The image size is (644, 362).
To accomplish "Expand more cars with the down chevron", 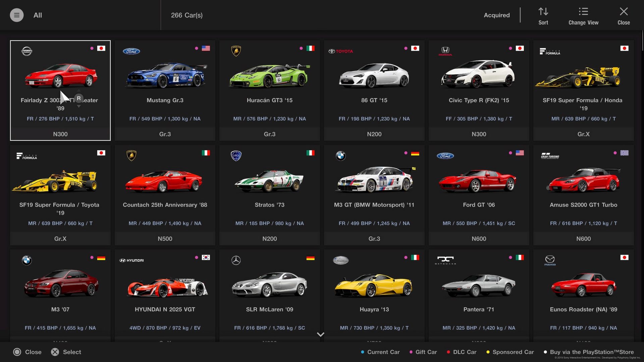I will point(321,335).
